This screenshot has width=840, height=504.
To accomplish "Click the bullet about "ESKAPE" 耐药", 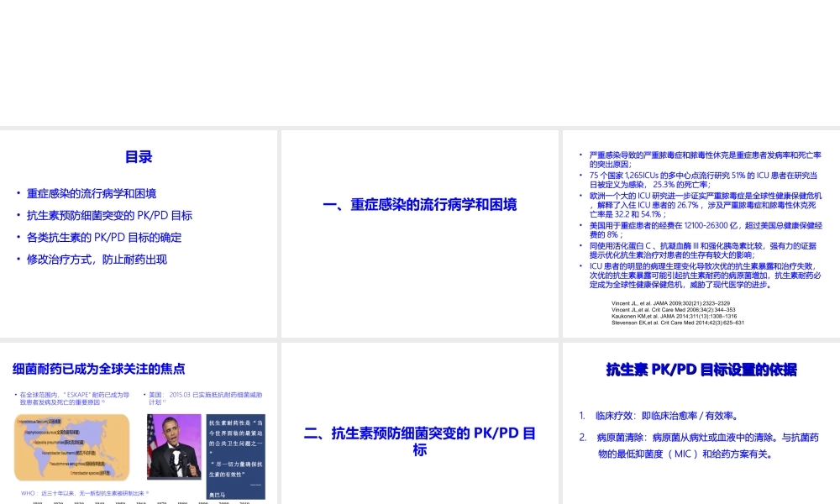I will point(75,398).
